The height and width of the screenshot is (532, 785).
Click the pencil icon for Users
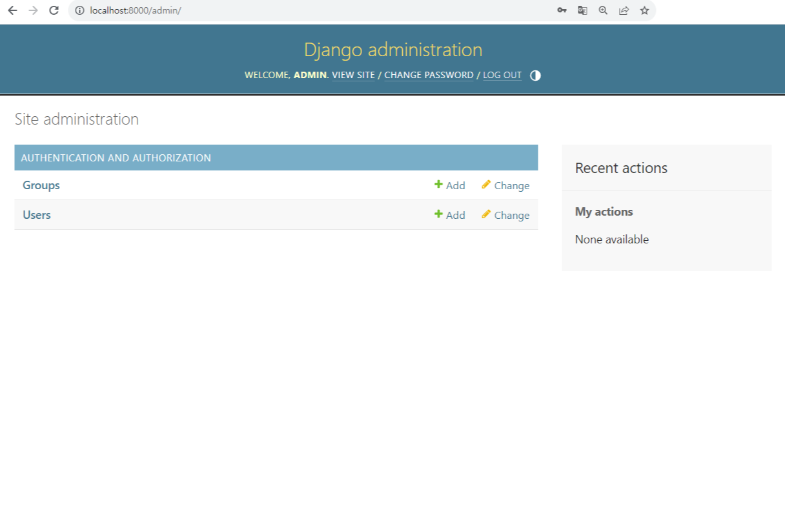486,214
